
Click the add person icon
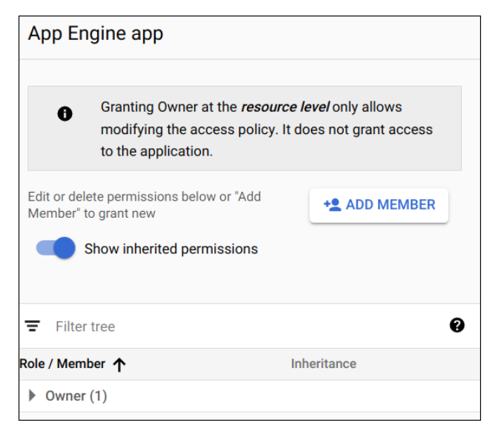point(332,204)
